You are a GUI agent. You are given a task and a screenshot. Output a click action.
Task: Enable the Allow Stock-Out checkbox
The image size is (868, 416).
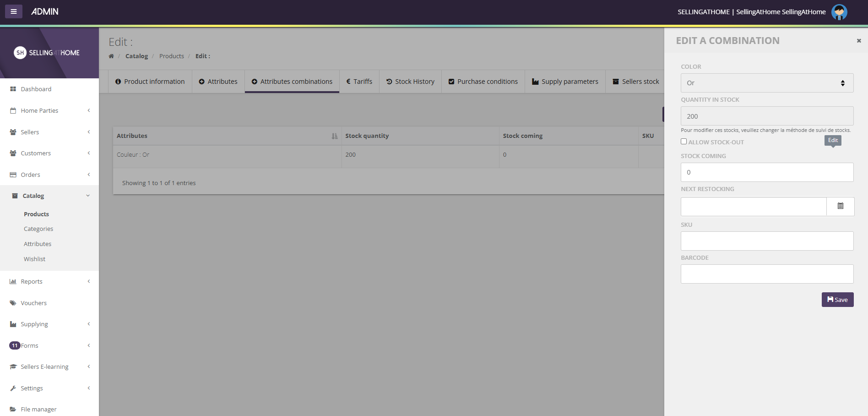point(684,142)
